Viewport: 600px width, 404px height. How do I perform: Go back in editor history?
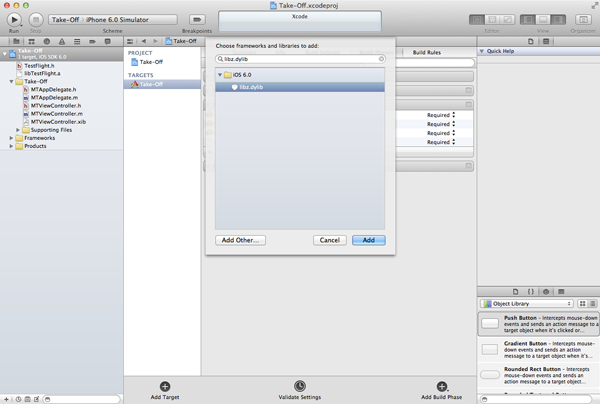tap(143, 41)
